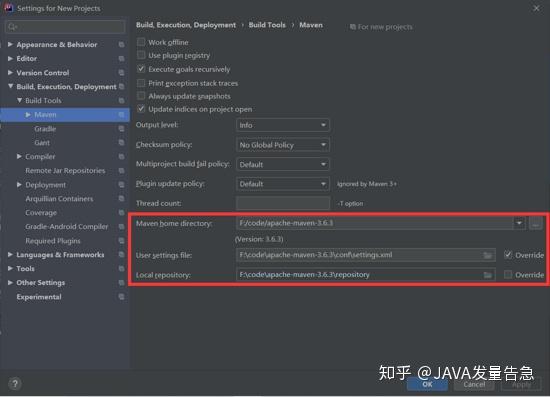Click project-level icon beside Appearance & Behavior

click(x=121, y=45)
